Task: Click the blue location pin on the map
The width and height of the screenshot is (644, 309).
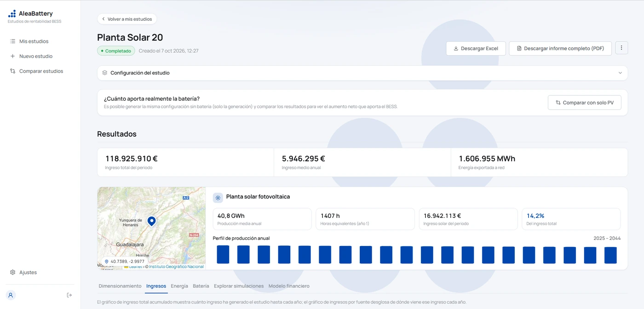Action: pos(151,222)
